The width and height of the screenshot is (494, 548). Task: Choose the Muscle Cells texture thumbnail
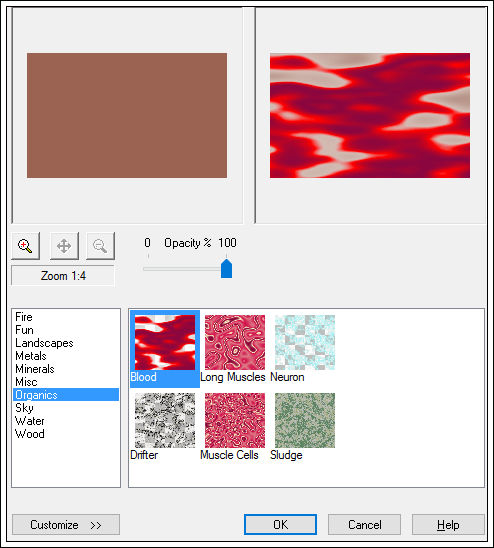(x=235, y=420)
